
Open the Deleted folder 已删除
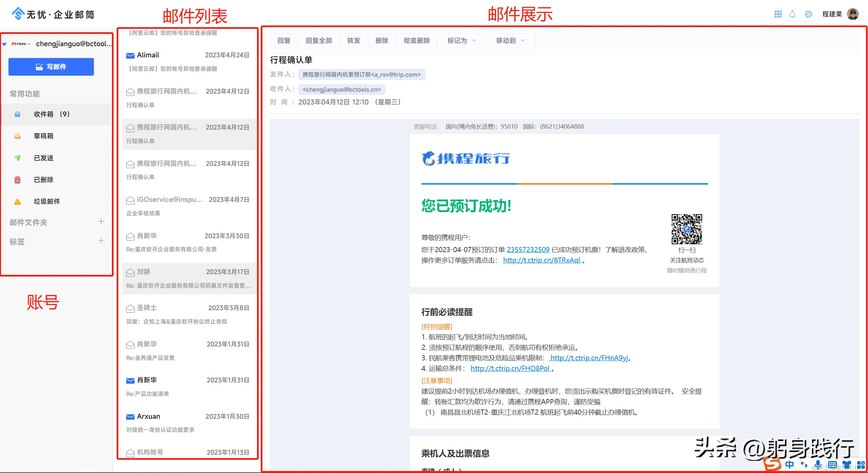click(x=43, y=180)
